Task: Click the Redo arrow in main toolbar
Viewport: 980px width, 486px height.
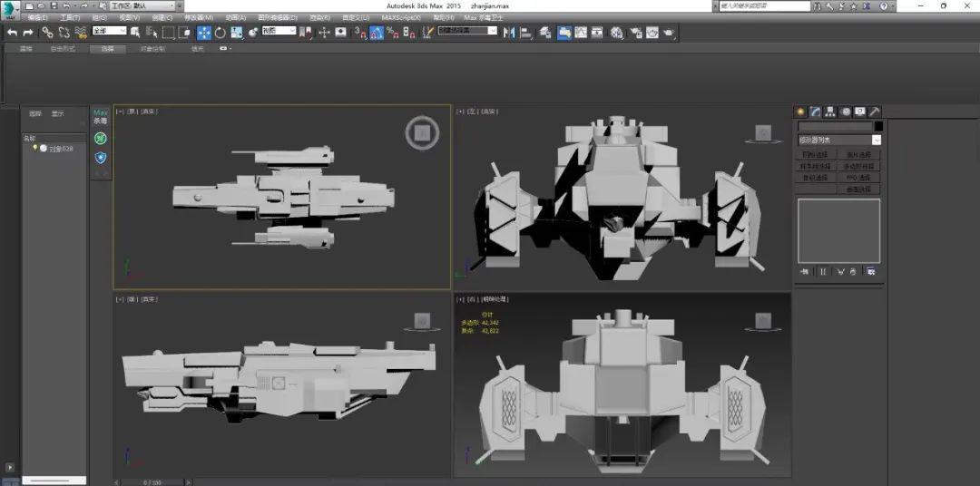Action: tap(28, 33)
